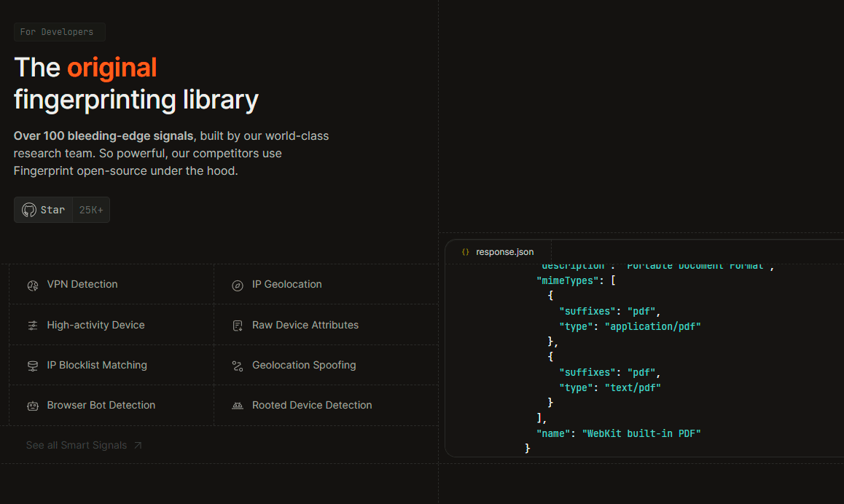
Task: Open See all Smart Signals link
Action: [x=77, y=445]
